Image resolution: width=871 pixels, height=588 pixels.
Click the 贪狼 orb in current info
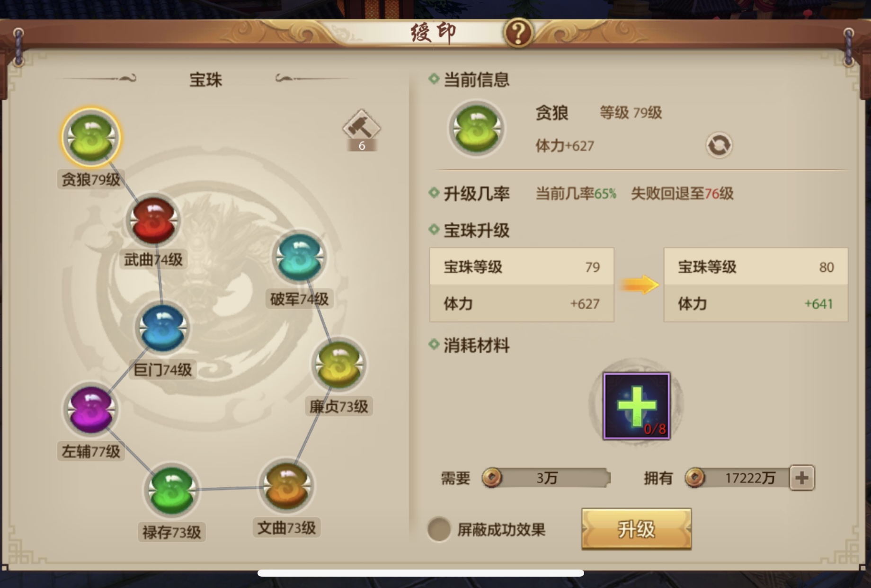point(477,129)
